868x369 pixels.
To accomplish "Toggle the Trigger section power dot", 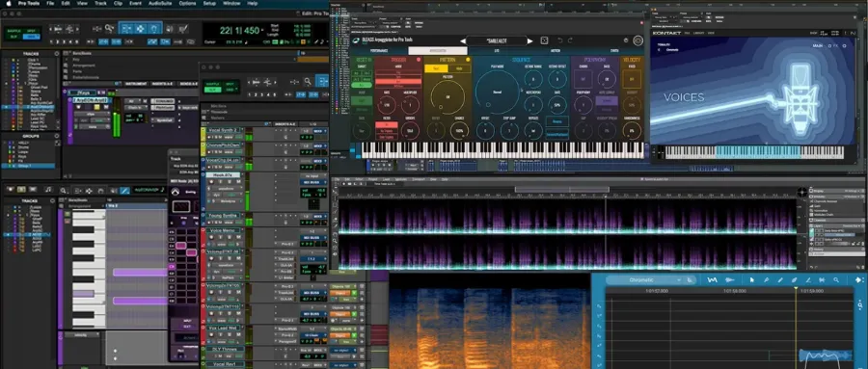I will pyautogui.click(x=419, y=59).
